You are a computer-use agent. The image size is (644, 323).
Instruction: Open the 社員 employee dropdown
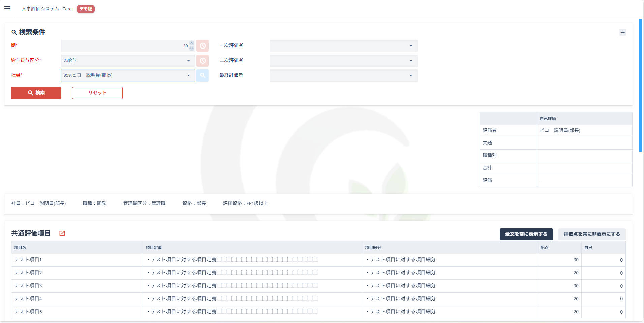[188, 75]
